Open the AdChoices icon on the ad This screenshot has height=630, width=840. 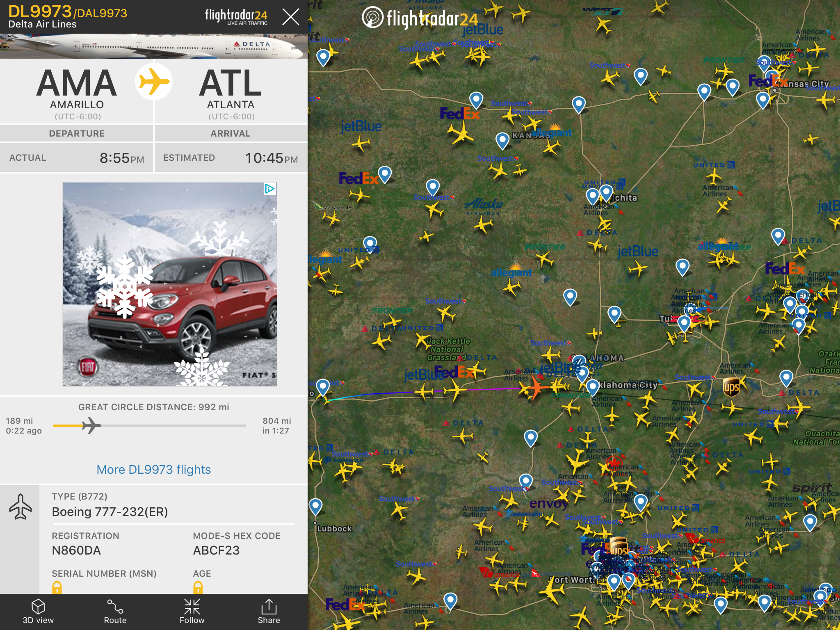click(269, 189)
